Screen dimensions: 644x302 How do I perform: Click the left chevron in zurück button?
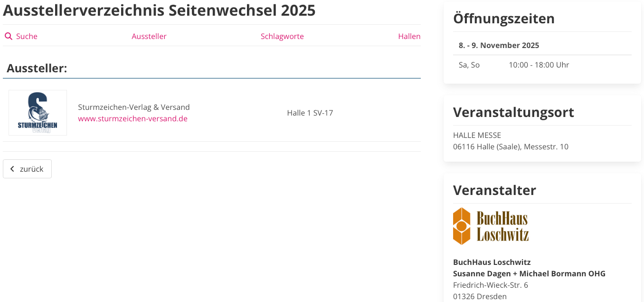click(12, 169)
